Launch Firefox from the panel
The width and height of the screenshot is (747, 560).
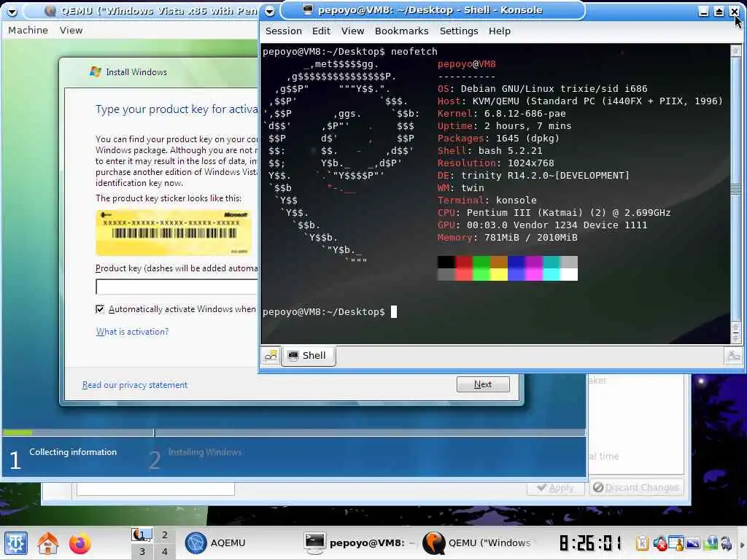pyautogui.click(x=80, y=543)
